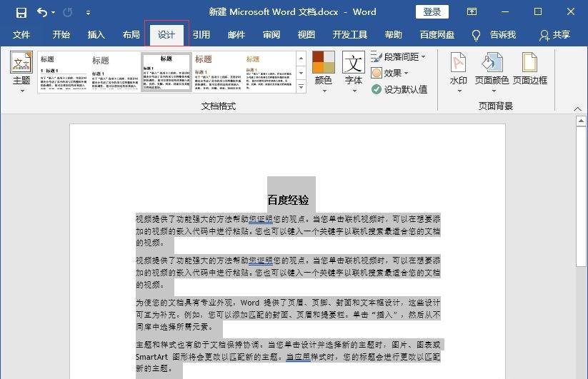This screenshot has height=379, width=588.
Task: Click the 告诉我 search box text
Action: tap(503, 35)
